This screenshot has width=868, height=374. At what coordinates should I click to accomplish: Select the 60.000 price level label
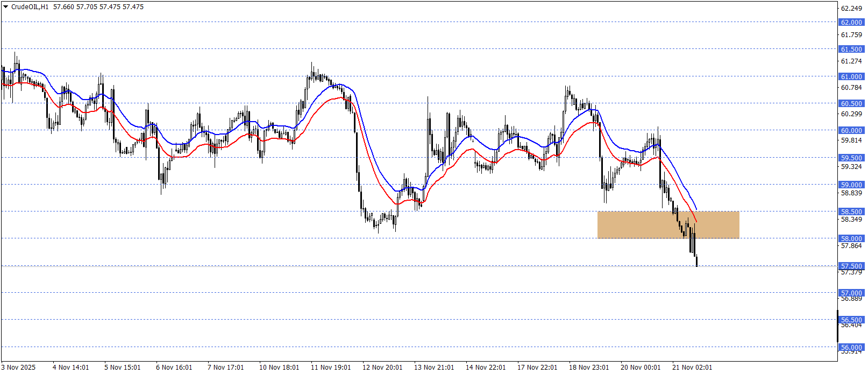(x=851, y=130)
